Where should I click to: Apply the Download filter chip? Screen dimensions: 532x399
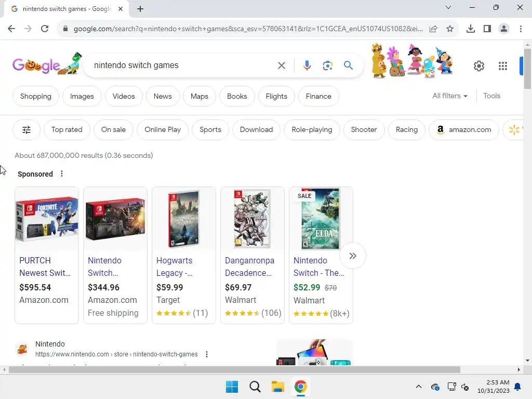pos(256,129)
